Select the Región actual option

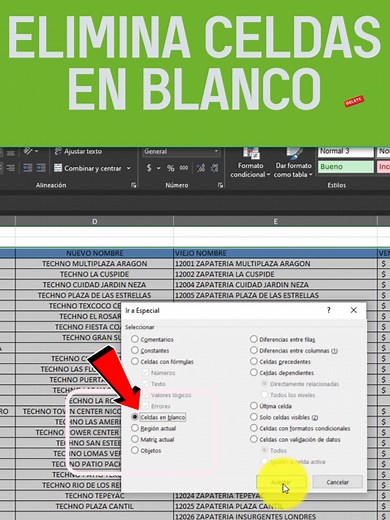tap(154, 428)
